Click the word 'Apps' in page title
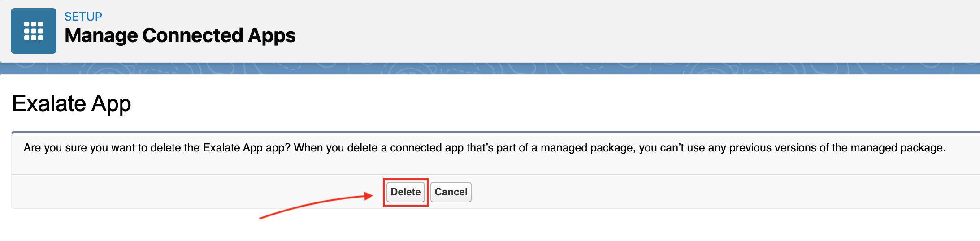This screenshot has height=241, width=980. (x=272, y=35)
